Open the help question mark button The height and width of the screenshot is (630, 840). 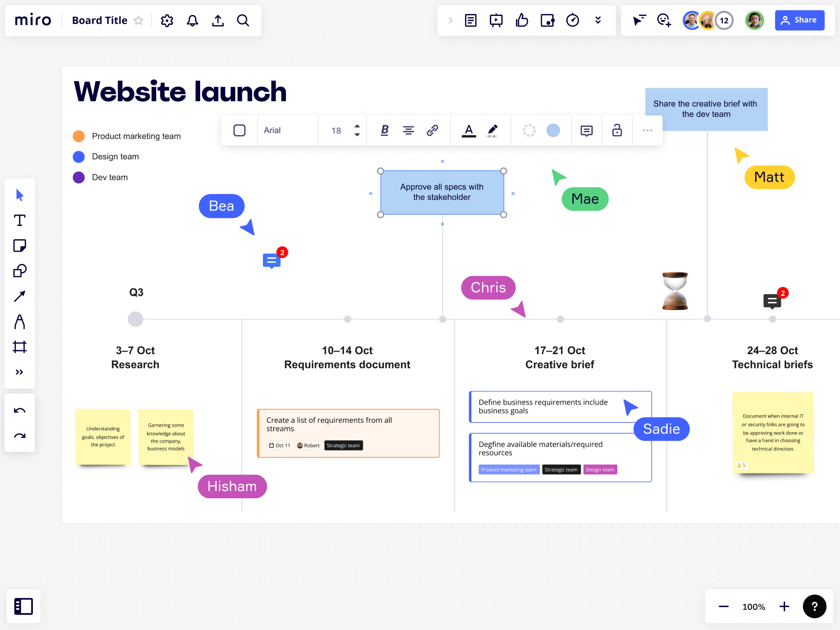[814, 606]
